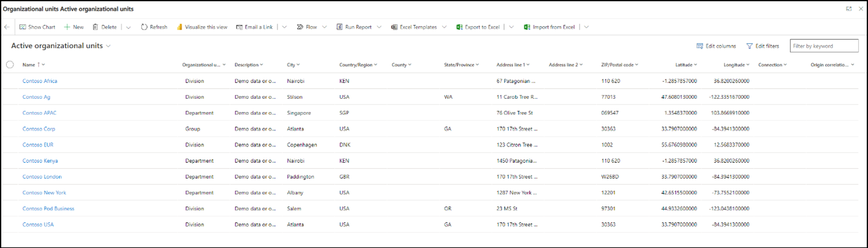Expand the dropdown next to Delete
This screenshot has height=248, width=868.
pyautogui.click(x=128, y=27)
